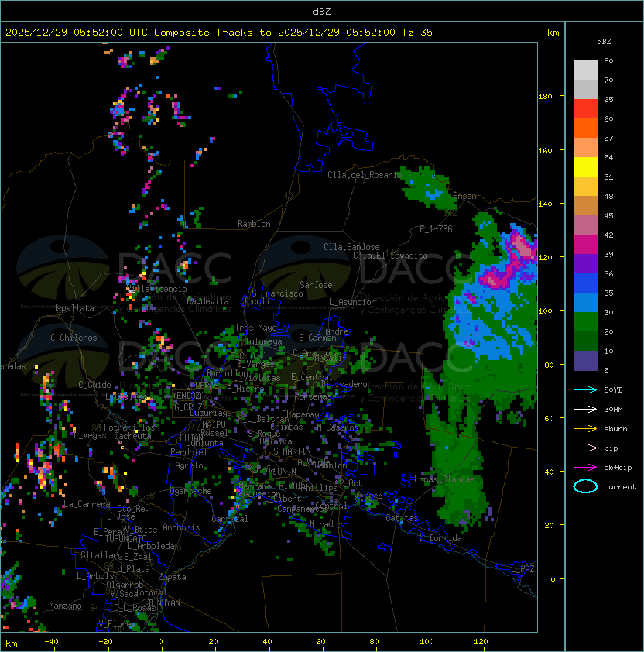Click the Clla.SanJose label
644x652 pixels.
point(351,247)
